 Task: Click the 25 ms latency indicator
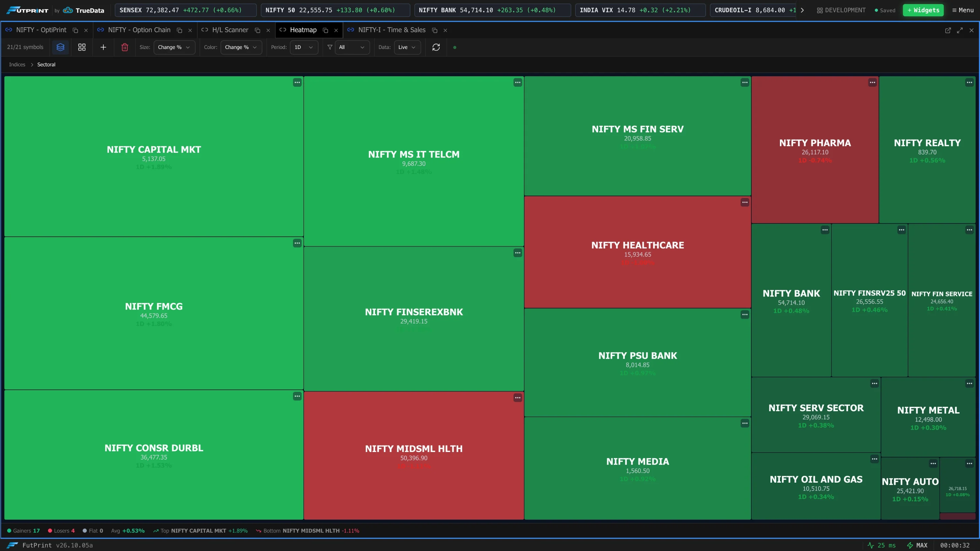(881, 545)
